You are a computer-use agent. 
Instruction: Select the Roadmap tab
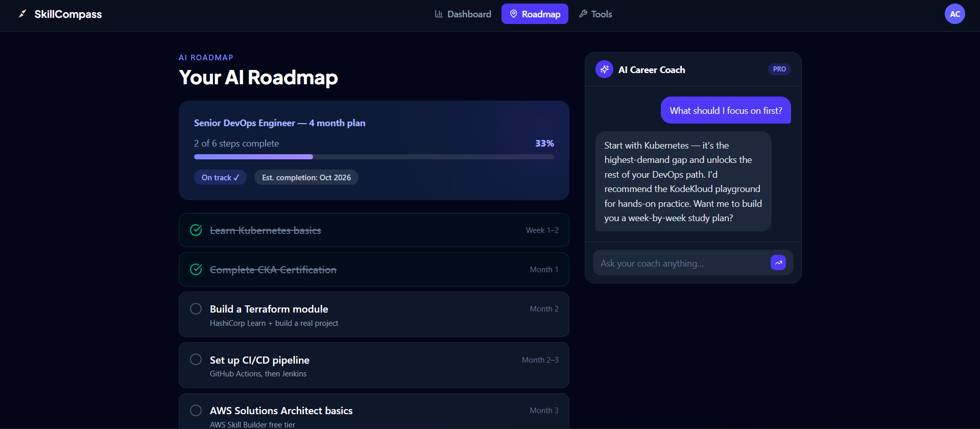point(535,14)
